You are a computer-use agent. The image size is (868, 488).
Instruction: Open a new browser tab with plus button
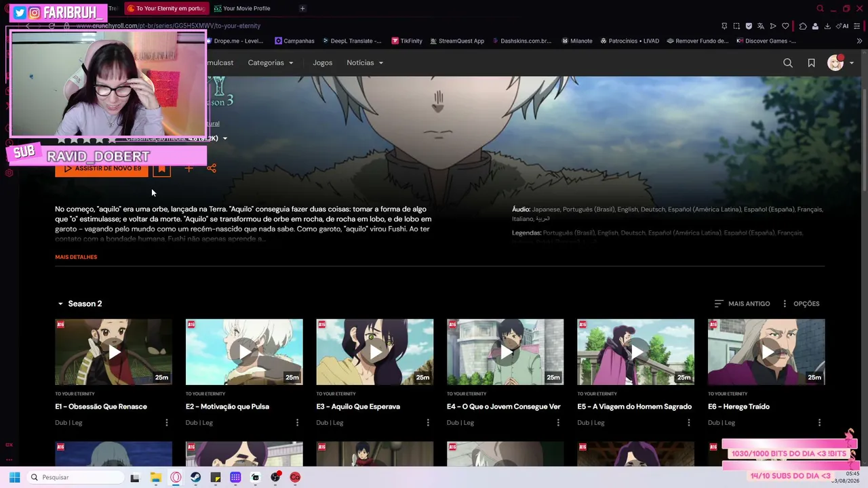pyautogui.click(x=302, y=8)
